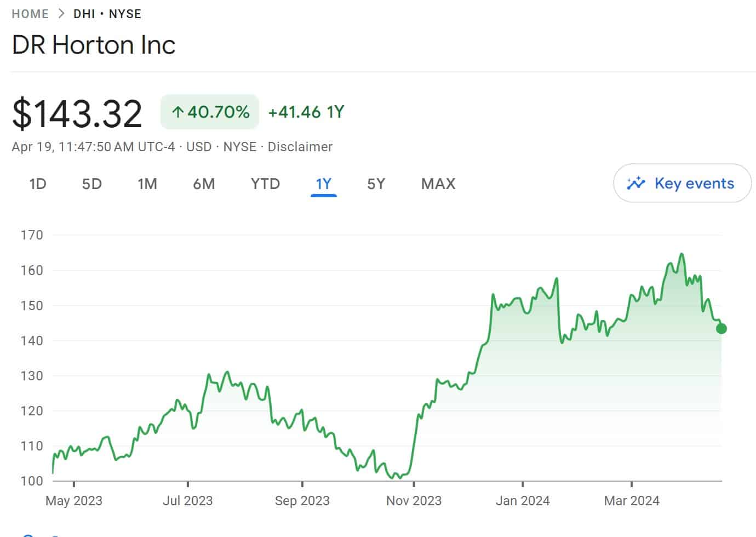Screen dimensions: 756x537
Task: Click the Jul 2023 axis label
Action: pyautogui.click(x=187, y=500)
